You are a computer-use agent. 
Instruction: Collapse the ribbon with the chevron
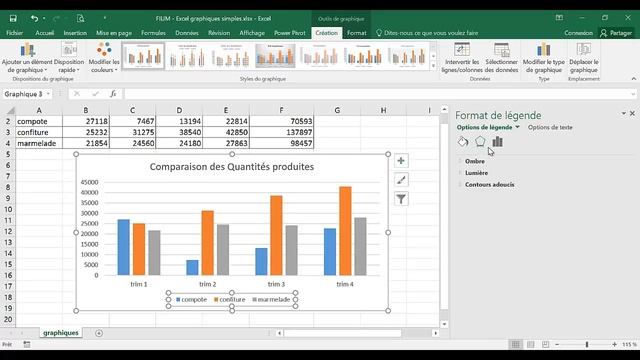[x=633, y=79]
